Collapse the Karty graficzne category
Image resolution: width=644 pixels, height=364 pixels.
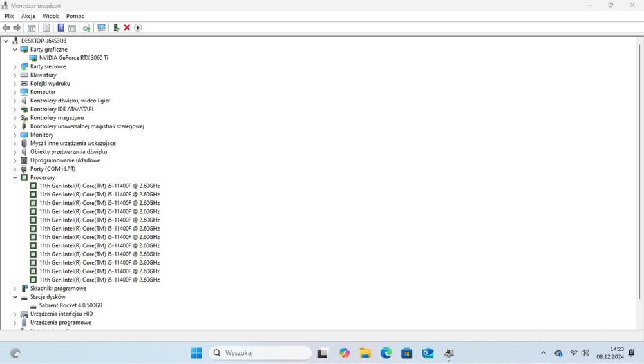tap(15, 50)
